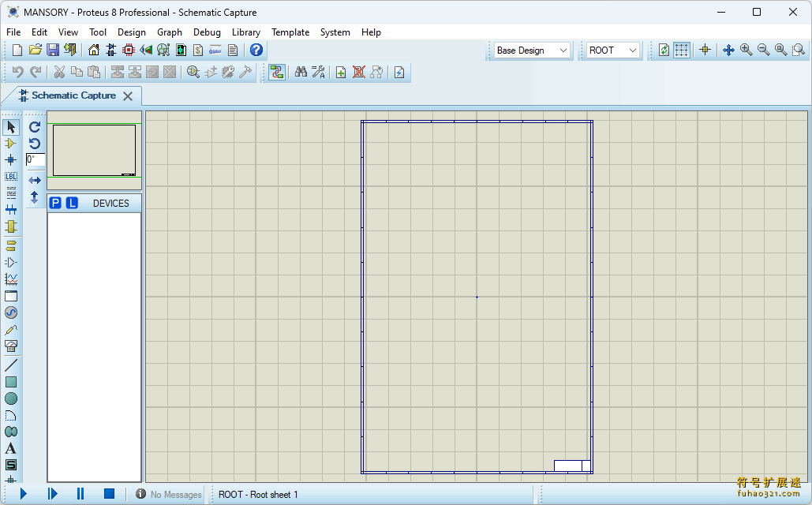The height and width of the screenshot is (505, 812).
Task: Open Search and Tag binoculars icon
Action: click(301, 72)
